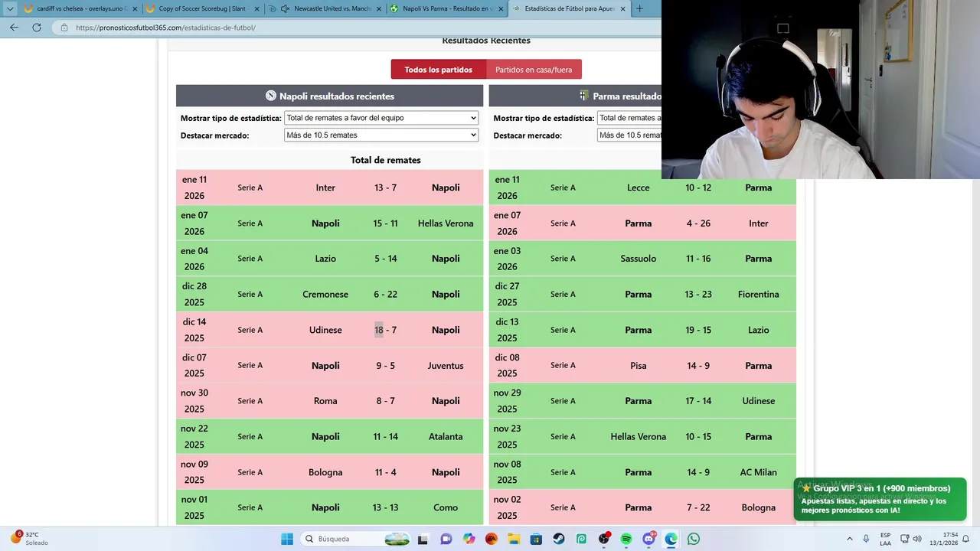Select 'Todos los partidos' toggle button
This screenshot has height=551, width=980.
(439, 70)
